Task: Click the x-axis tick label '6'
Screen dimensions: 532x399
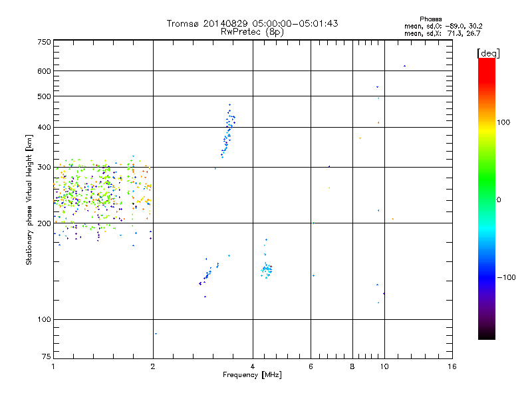Action: point(311,366)
